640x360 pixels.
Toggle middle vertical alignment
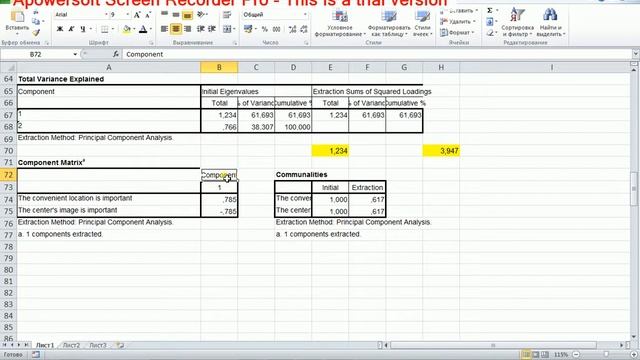point(176,15)
